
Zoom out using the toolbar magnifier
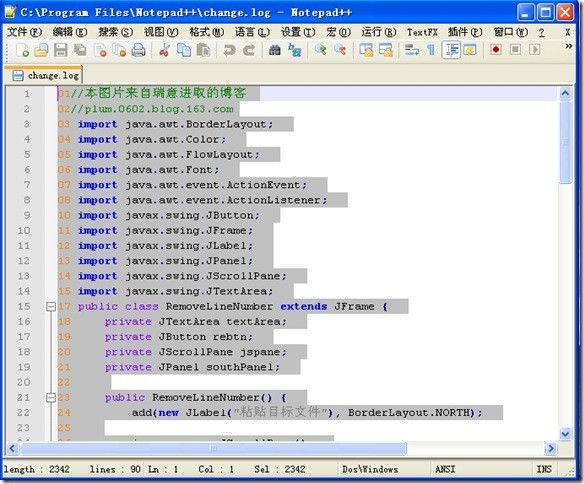click(x=340, y=50)
